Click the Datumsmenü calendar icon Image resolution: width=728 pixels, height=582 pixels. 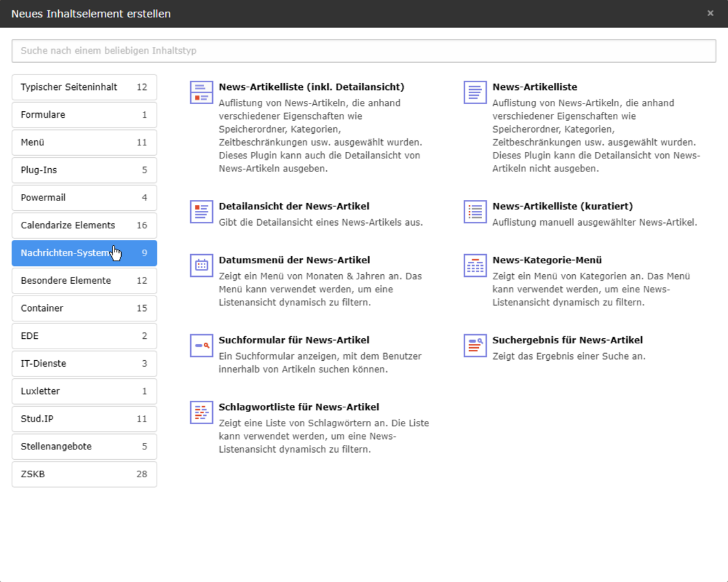pos(201,265)
